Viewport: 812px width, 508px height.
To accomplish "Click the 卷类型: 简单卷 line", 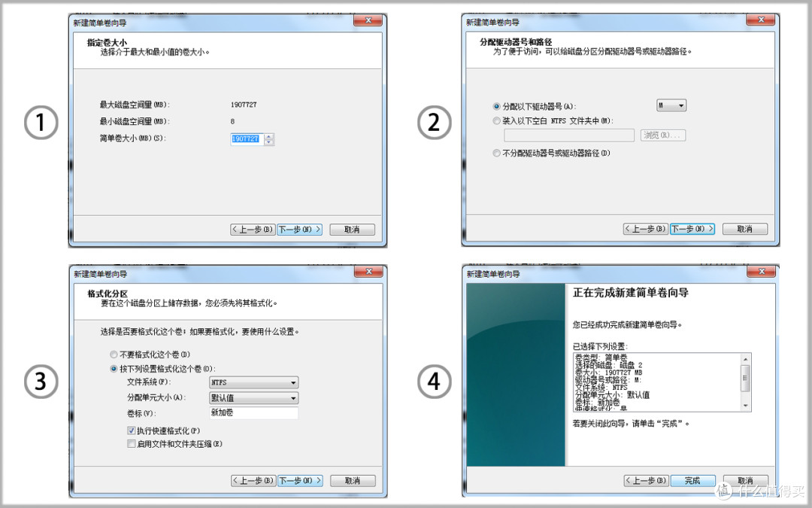I will pyautogui.click(x=601, y=357).
